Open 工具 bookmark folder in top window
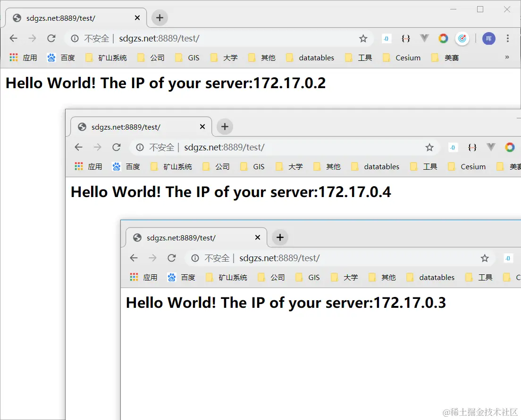The width and height of the screenshot is (521, 420). point(359,58)
